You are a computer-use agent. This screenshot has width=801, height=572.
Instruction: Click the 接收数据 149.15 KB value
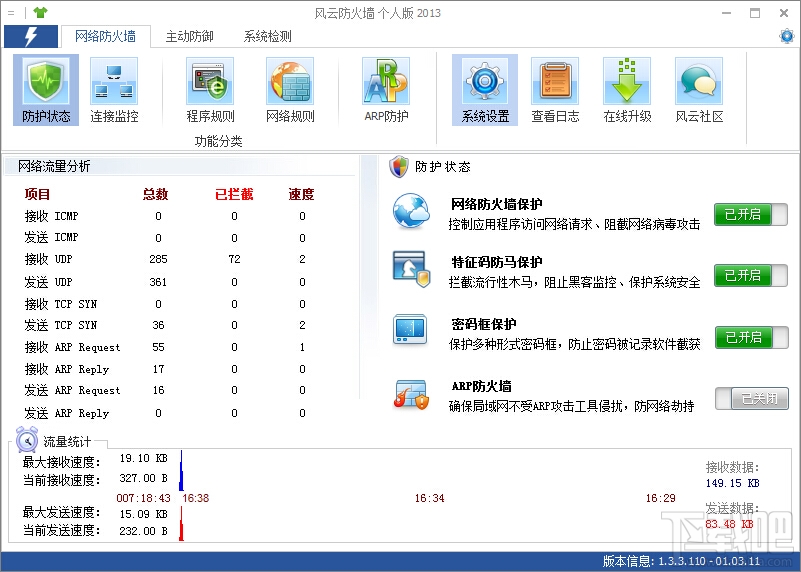point(733,483)
